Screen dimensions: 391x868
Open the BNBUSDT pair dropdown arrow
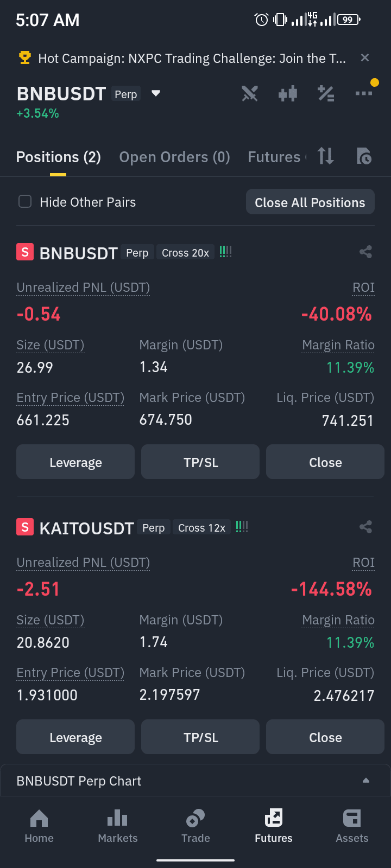(x=156, y=93)
